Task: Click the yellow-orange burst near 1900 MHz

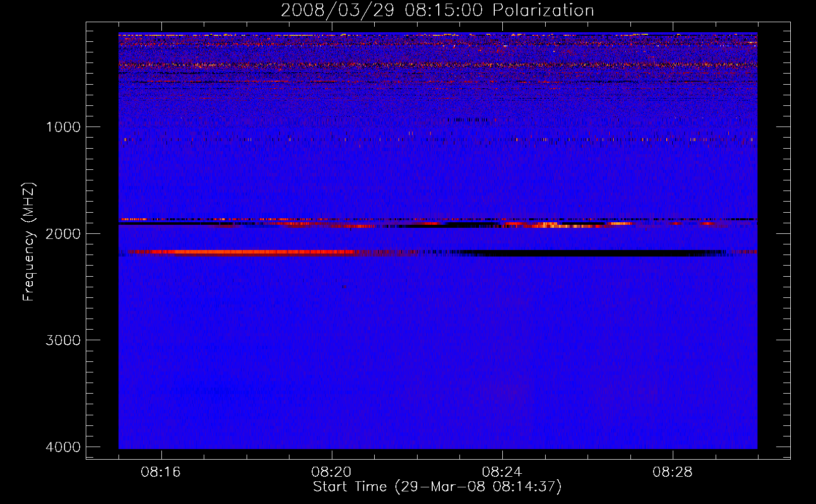Action: coord(567,225)
